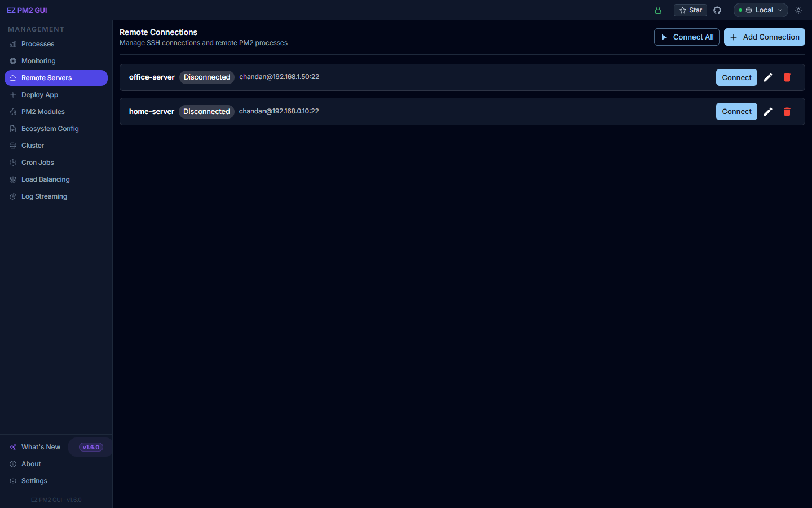
Task: Click the green padlock security icon
Action: 657,10
